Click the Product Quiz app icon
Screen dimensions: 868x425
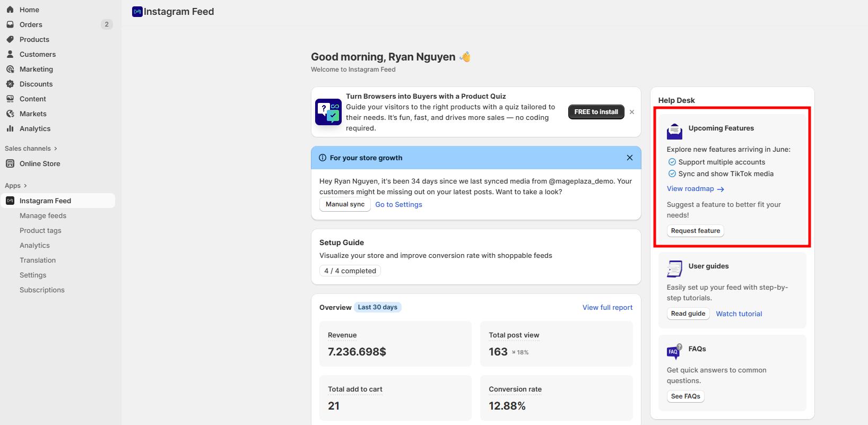(x=328, y=112)
